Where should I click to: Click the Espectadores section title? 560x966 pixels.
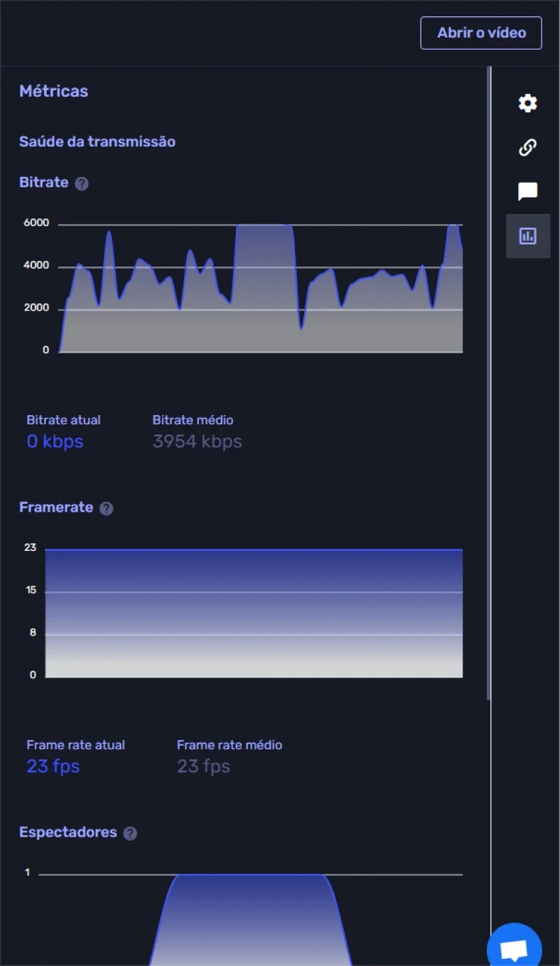(68, 832)
